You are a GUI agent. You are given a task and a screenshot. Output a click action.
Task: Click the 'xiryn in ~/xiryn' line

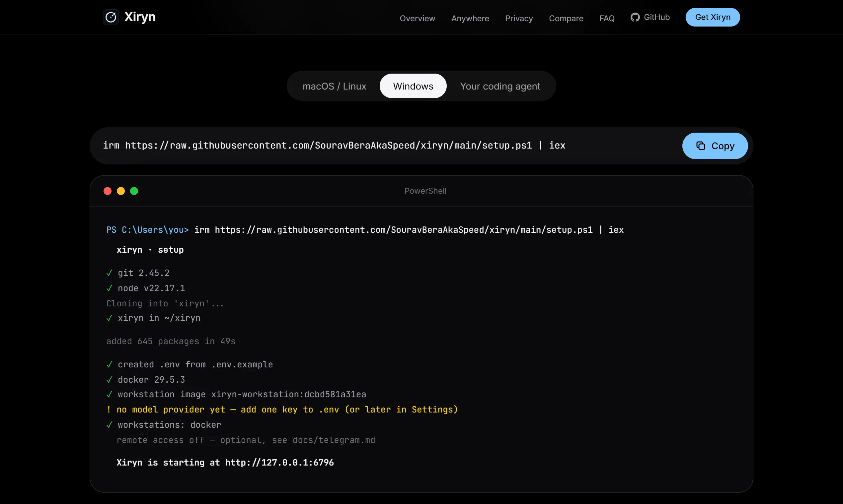159,318
